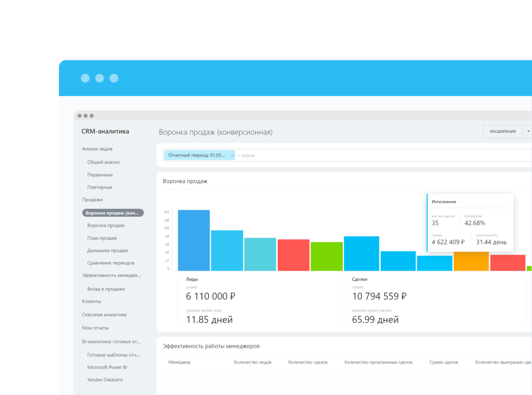This screenshot has width=532, height=395.
Task: Open Microsoft Power BI templates
Action: point(107,367)
